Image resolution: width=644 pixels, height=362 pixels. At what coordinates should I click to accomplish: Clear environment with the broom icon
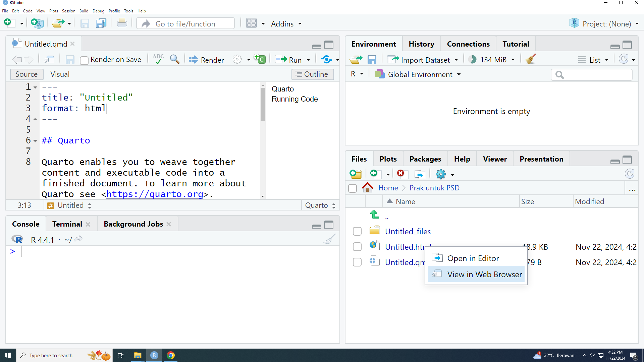coord(531,59)
